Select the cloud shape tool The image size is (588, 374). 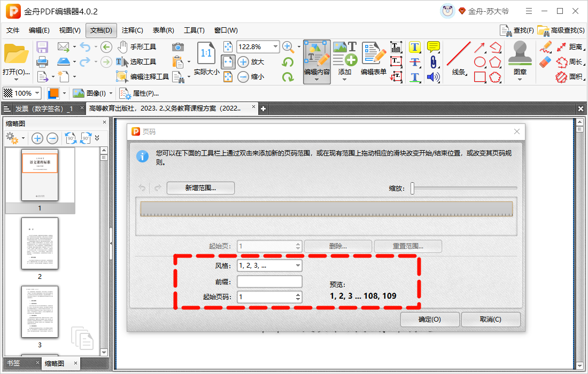495,77
